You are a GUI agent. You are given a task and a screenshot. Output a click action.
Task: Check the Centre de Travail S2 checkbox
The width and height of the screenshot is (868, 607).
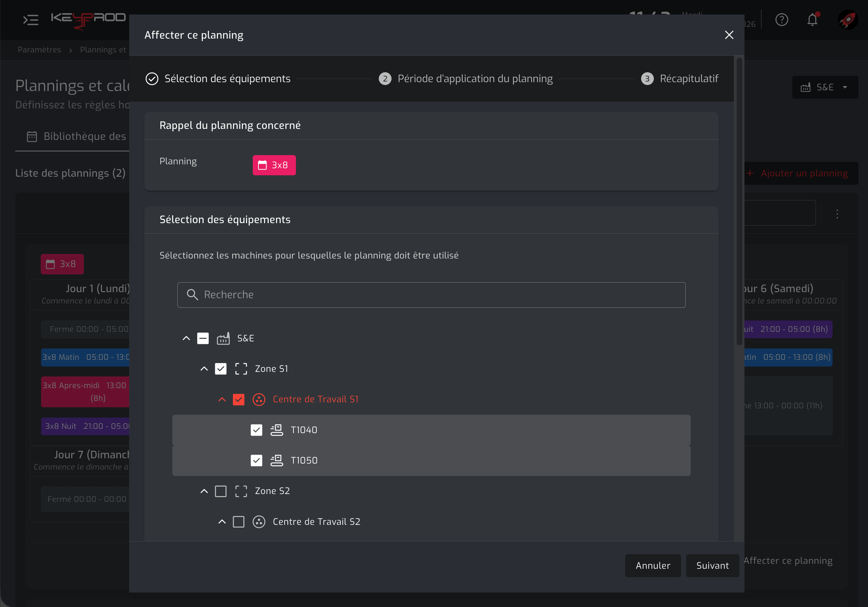(x=239, y=522)
